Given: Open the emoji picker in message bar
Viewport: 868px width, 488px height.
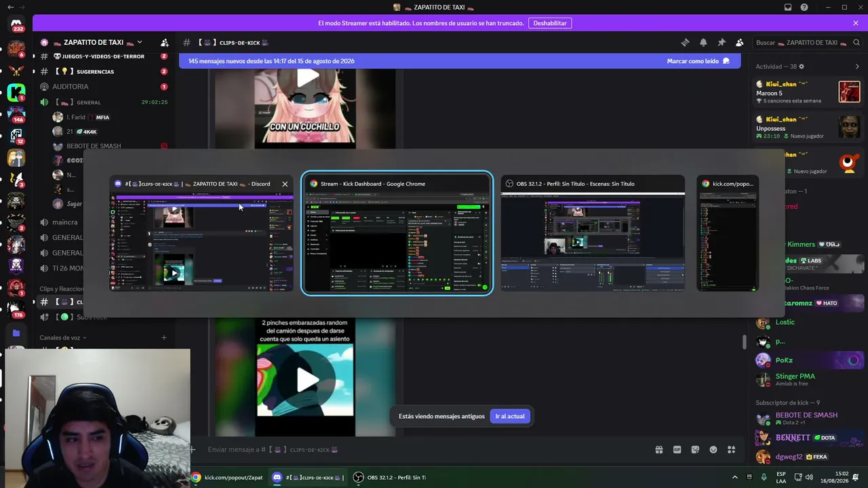Looking at the screenshot, I should tap(713, 449).
